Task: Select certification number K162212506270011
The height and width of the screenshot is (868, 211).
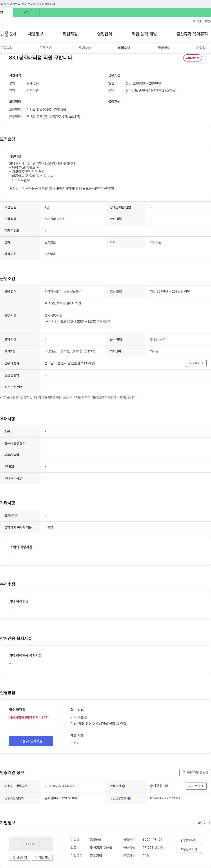Action: click(x=165, y=798)
